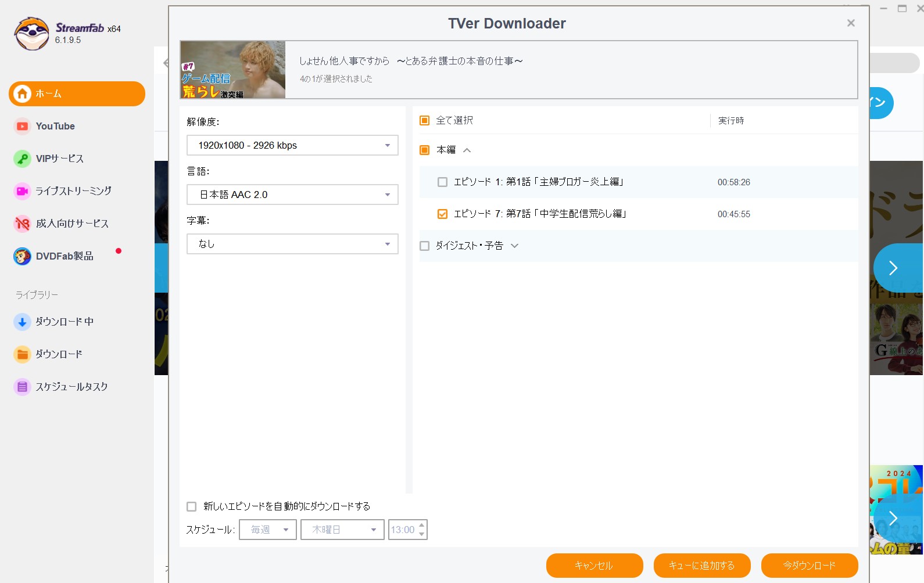The width and height of the screenshot is (924, 583).
Task: Click the 今ダウンロード button
Action: pos(810,566)
